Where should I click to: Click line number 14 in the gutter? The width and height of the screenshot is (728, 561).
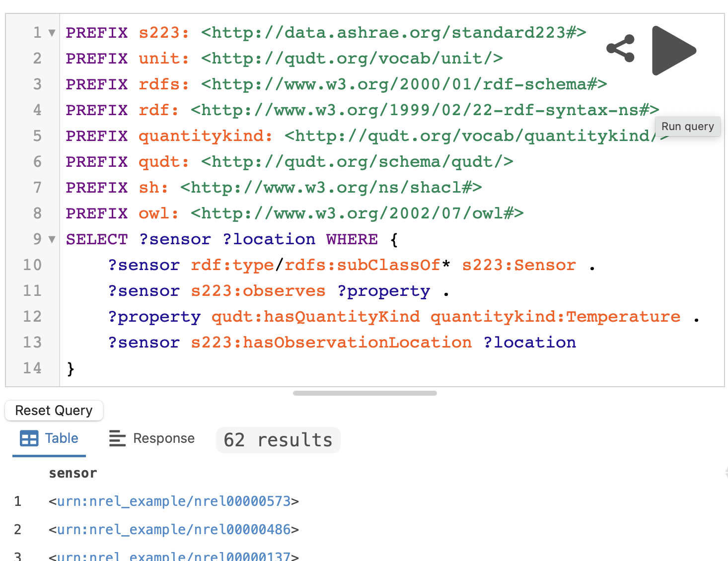click(x=32, y=368)
